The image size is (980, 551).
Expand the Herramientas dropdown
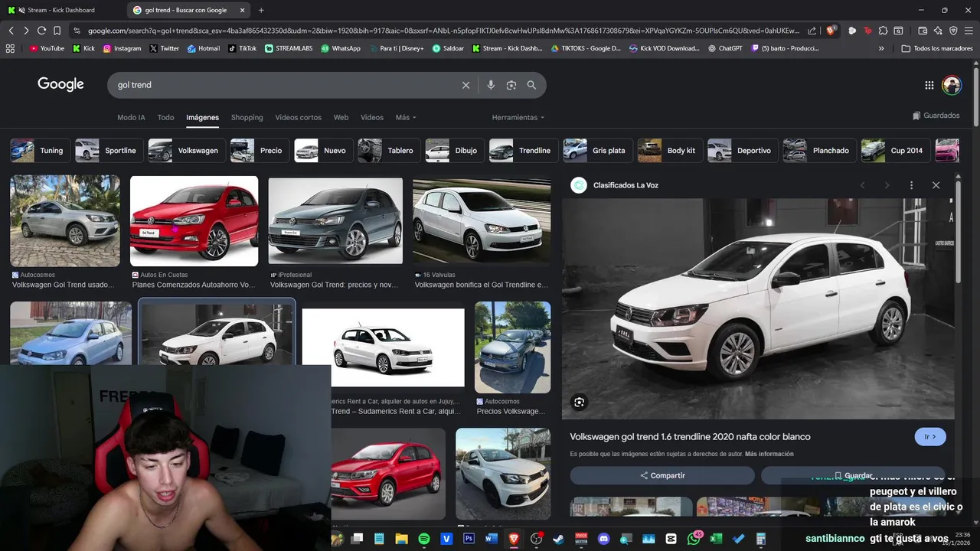click(x=518, y=117)
